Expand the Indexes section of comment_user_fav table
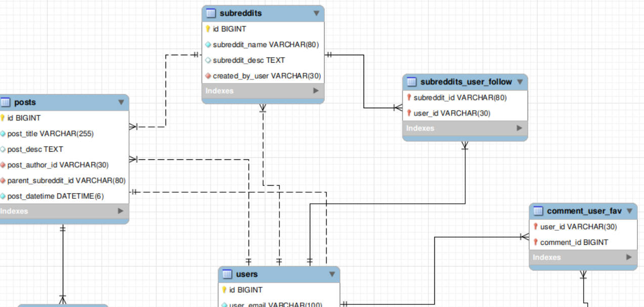The image size is (644, 307). coord(629,257)
